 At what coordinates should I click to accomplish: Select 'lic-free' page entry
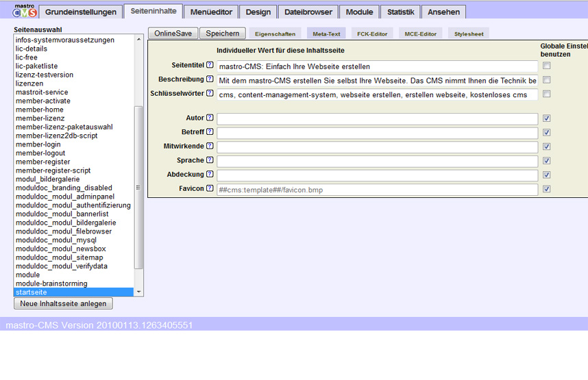[74, 58]
